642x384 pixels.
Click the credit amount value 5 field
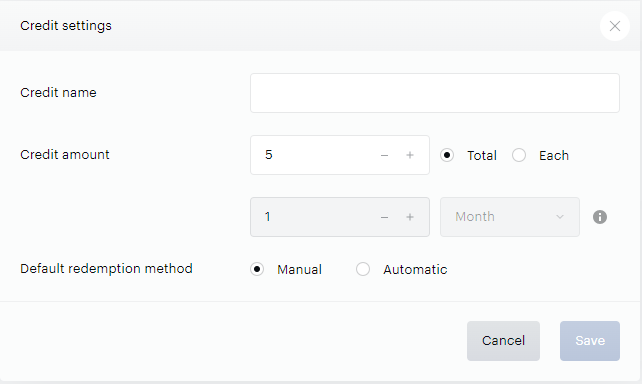pos(313,155)
